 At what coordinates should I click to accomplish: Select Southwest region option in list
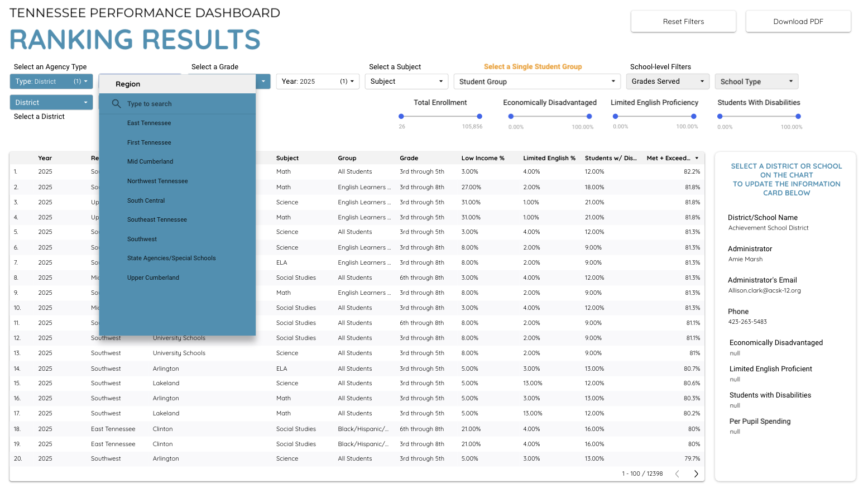click(142, 239)
